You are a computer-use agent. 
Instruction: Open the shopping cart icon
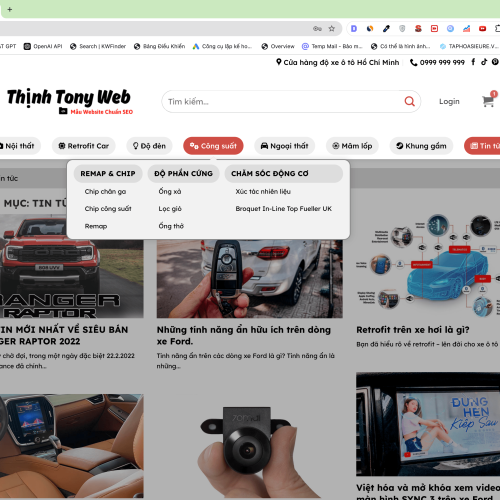(x=488, y=101)
